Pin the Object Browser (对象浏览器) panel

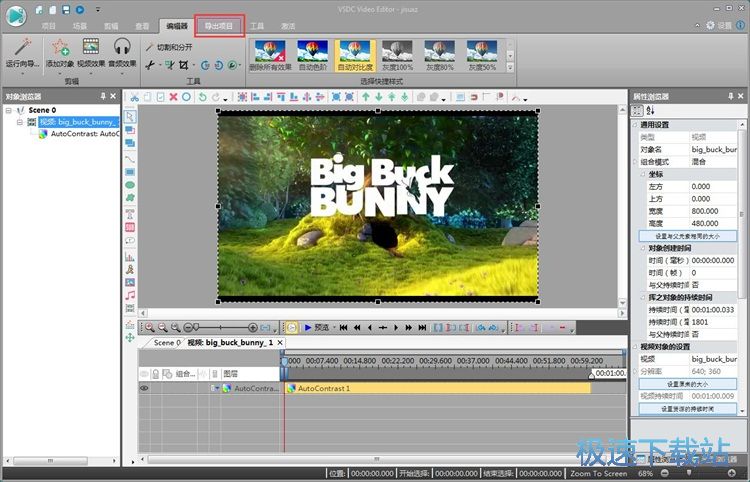point(103,96)
